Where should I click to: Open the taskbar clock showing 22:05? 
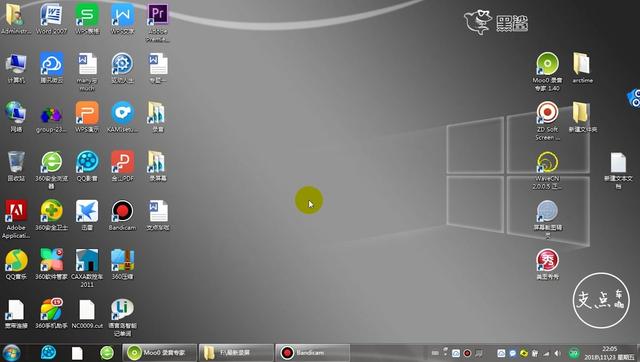609,353
